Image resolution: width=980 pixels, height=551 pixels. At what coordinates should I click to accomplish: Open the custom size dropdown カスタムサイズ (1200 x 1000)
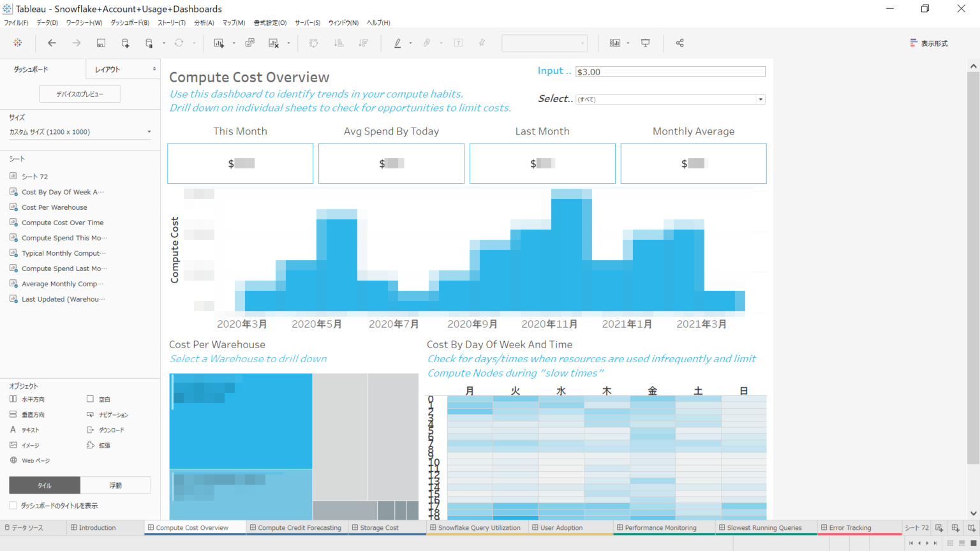point(80,131)
